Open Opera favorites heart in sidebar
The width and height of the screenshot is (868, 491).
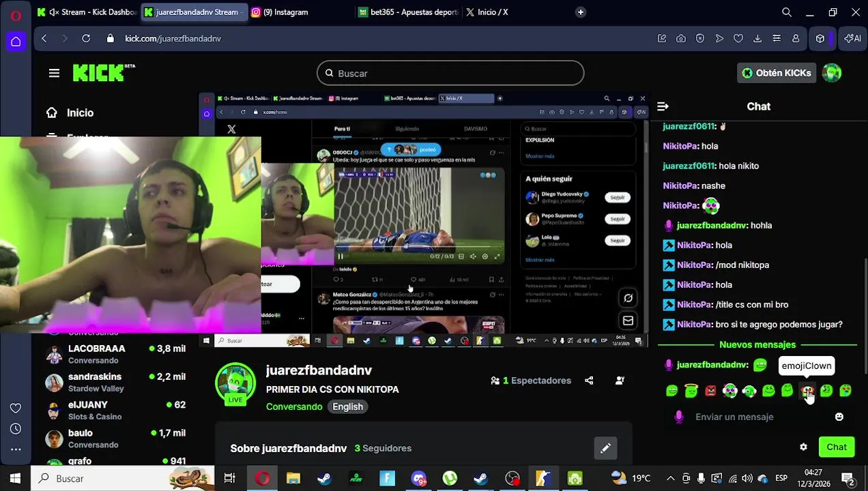coord(16,408)
